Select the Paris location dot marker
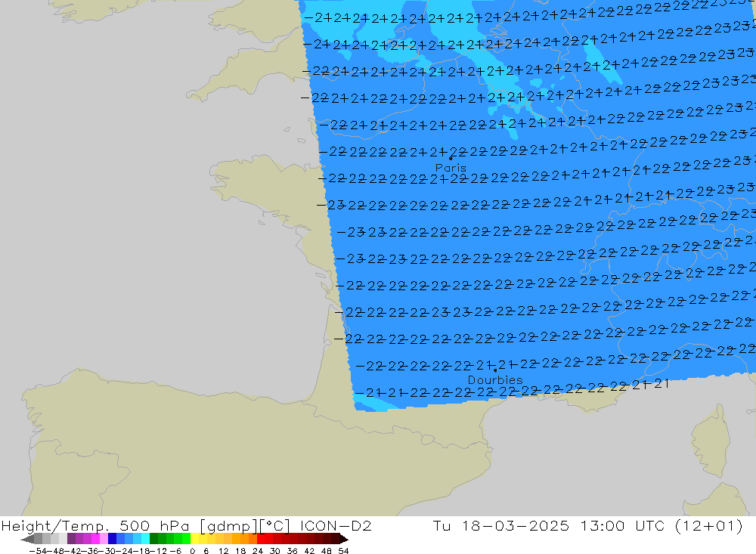756x554 pixels. (451, 158)
